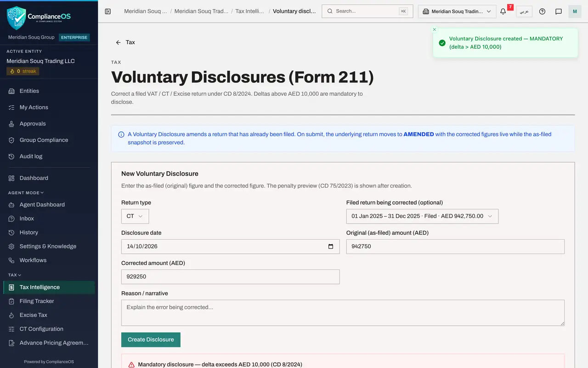The image size is (588, 368).
Task: Dismiss the Voluntary Disclosure created toast
Action: click(435, 29)
